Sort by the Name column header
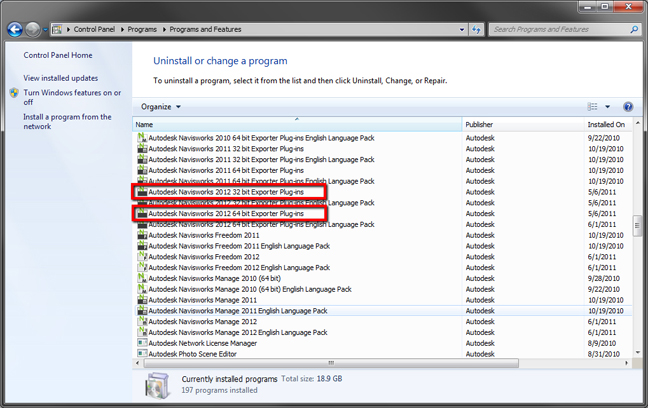Viewport: 648px width, 408px height. (x=297, y=124)
